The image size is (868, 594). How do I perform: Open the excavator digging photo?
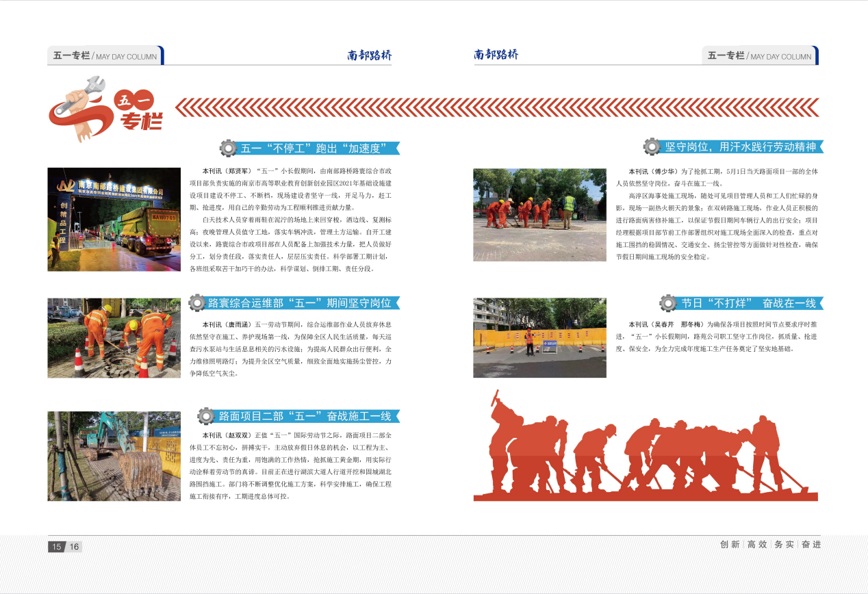click(x=114, y=456)
